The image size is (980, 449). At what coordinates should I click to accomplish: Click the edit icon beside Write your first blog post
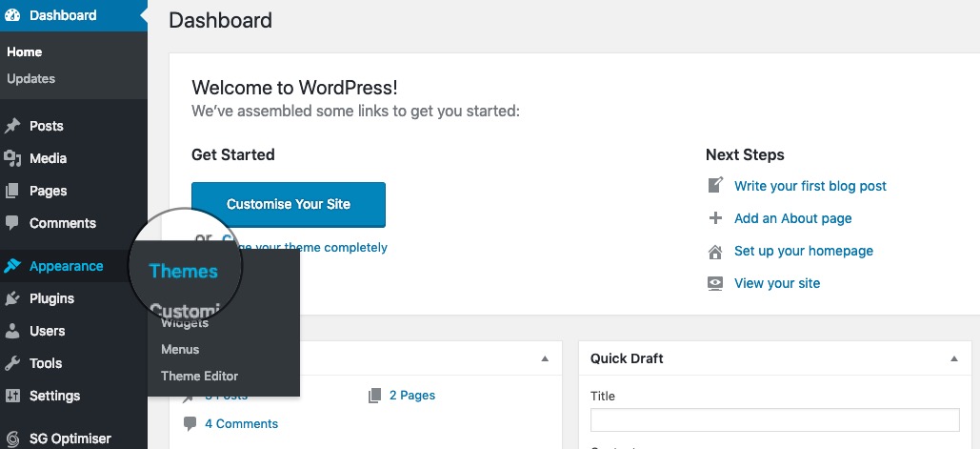pos(715,185)
